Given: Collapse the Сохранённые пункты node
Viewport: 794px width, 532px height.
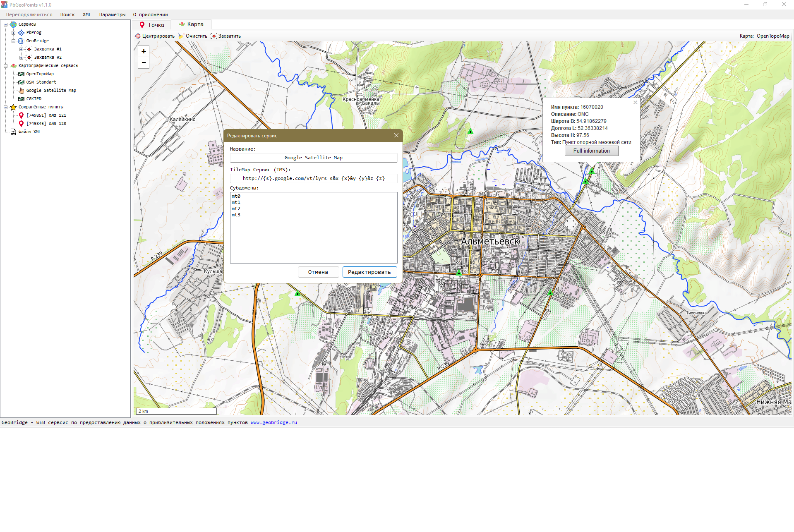Looking at the screenshot, I should click(x=6, y=107).
